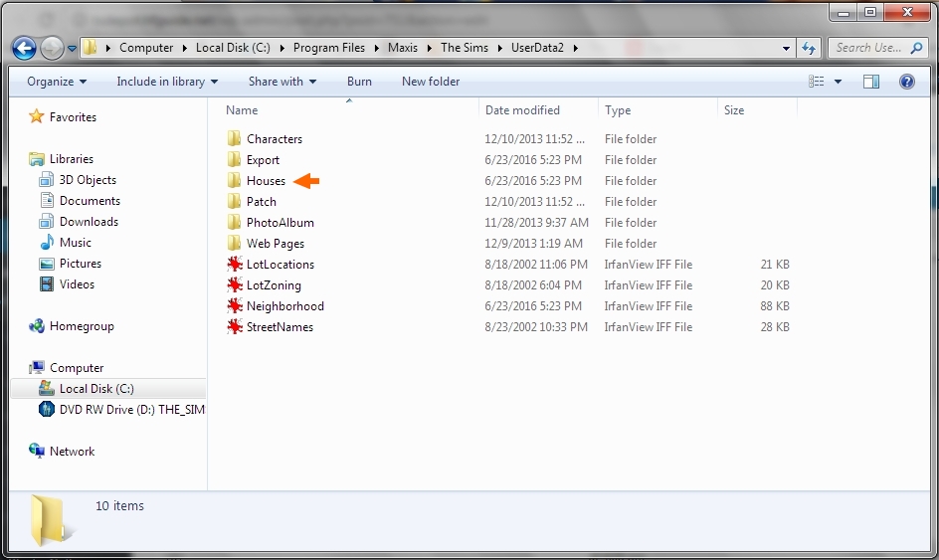The width and height of the screenshot is (939, 560).
Task: Expand the change view options arrow
Action: [x=838, y=82]
